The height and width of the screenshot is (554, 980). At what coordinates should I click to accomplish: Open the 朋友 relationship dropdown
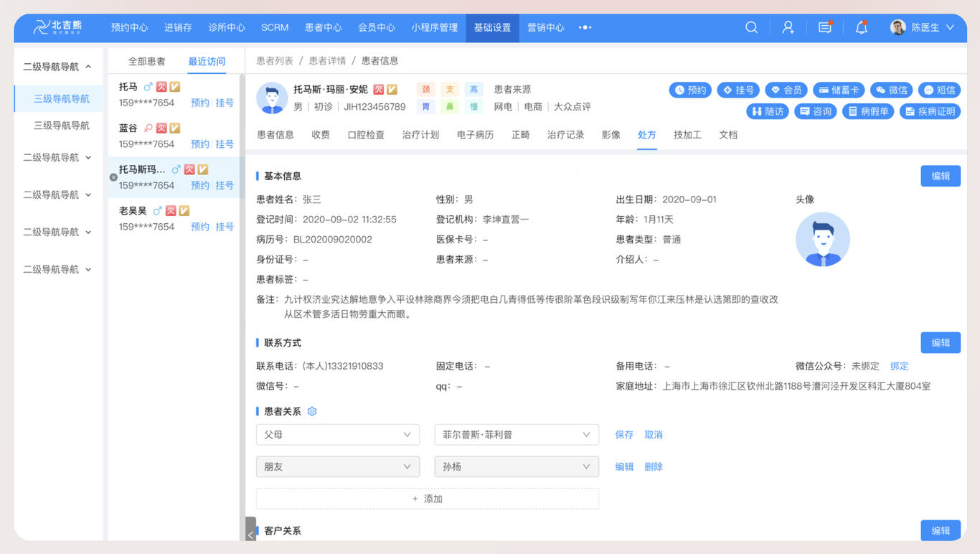(x=338, y=466)
